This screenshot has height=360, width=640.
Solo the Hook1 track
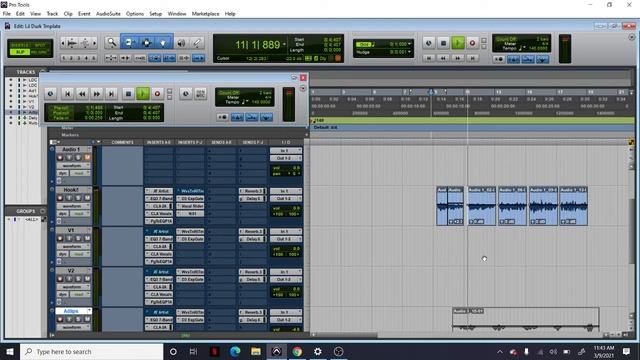[78, 198]
